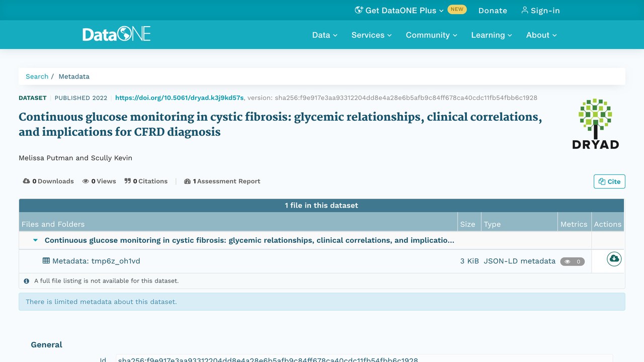The width and height of the screenshot is (644, 362).
Task: Click the Get DataONE Plus globe icon
Action: (359, 10)
